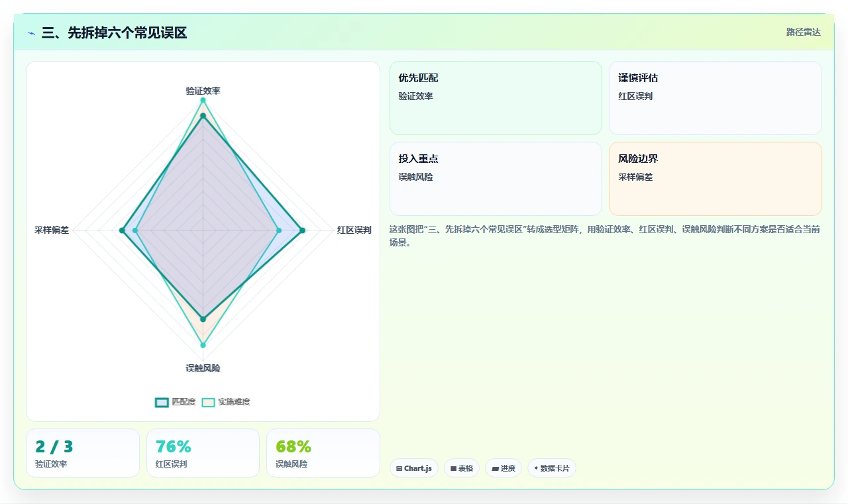Screen dimensions: 848x504
Task: Toggle the 实施难度 legend item
Action: [226, 402]
